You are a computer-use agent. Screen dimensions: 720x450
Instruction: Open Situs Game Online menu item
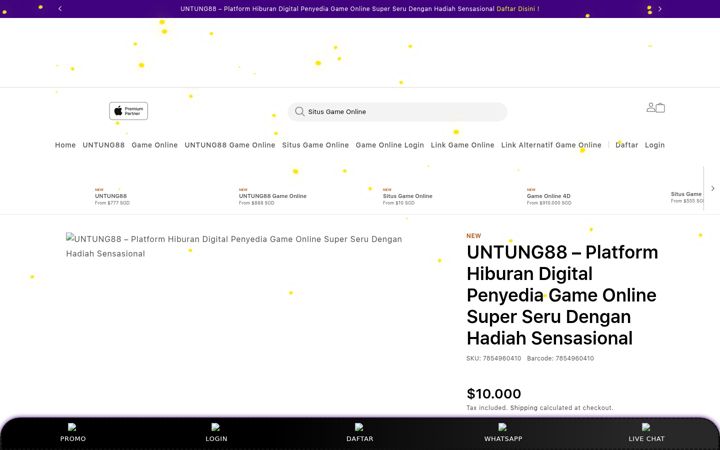tap(315, 145)
